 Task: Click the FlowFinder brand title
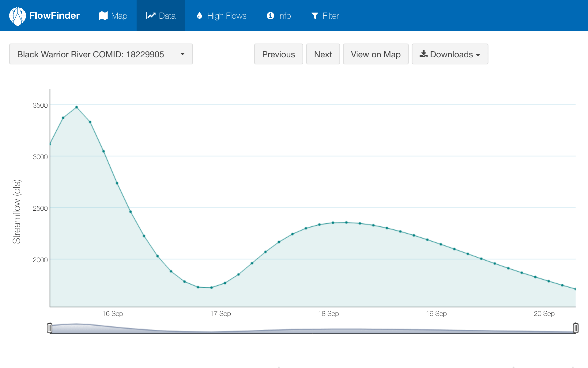pyautogui.click(x=55, y=16)
